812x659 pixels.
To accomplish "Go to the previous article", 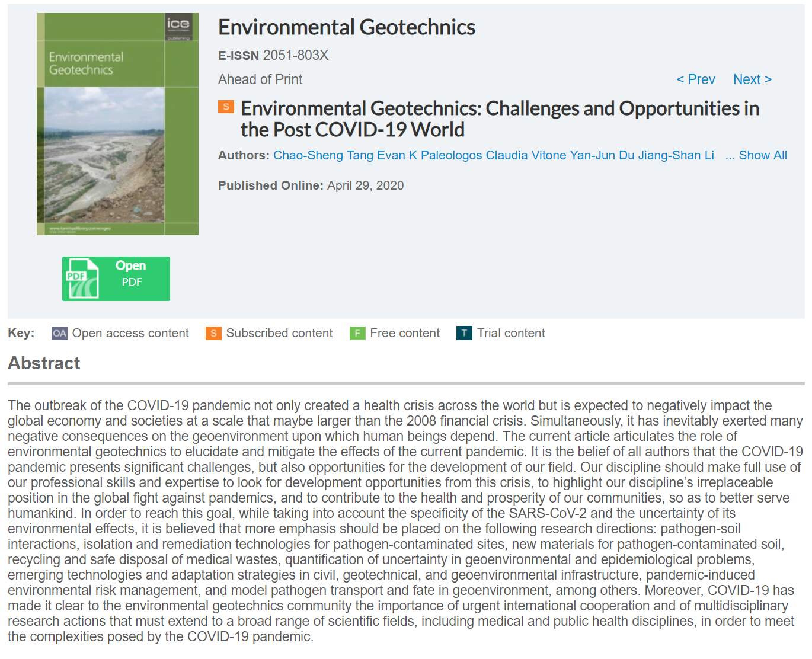I will [x=696, y=79].
